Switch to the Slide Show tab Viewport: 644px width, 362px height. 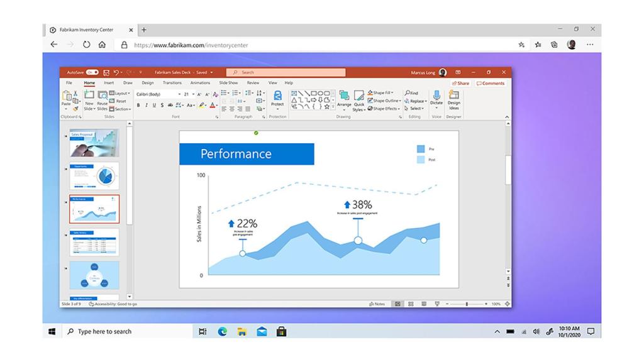tap(228, 83)
